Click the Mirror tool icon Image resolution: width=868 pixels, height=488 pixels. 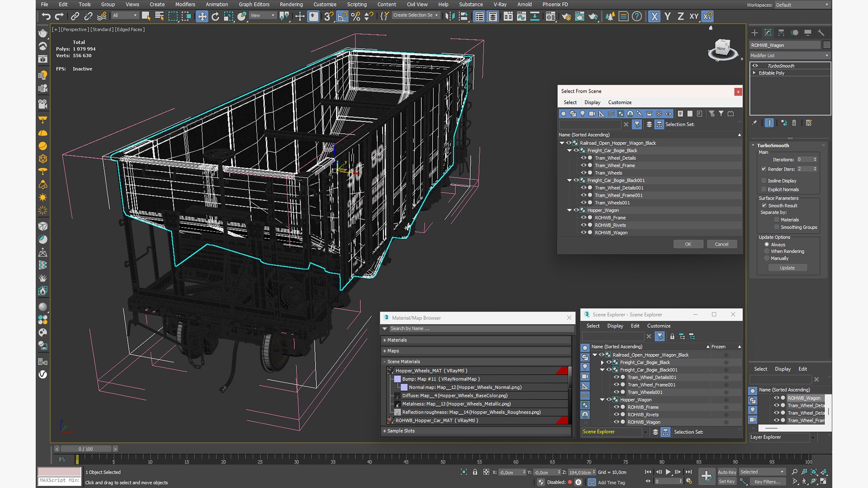(450, 17)
